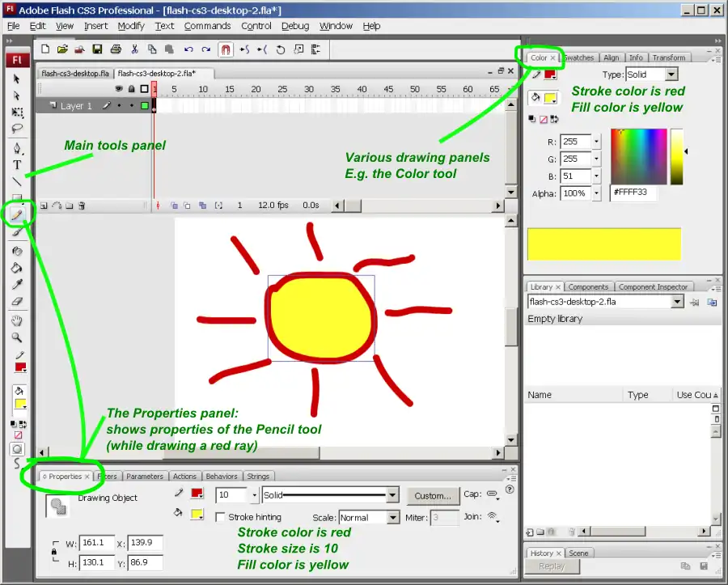The height and width of the screenshot is (585, 728).
Task: Switch to flash-cs3-desktop.fla document tab
Action: pos(75,73)
